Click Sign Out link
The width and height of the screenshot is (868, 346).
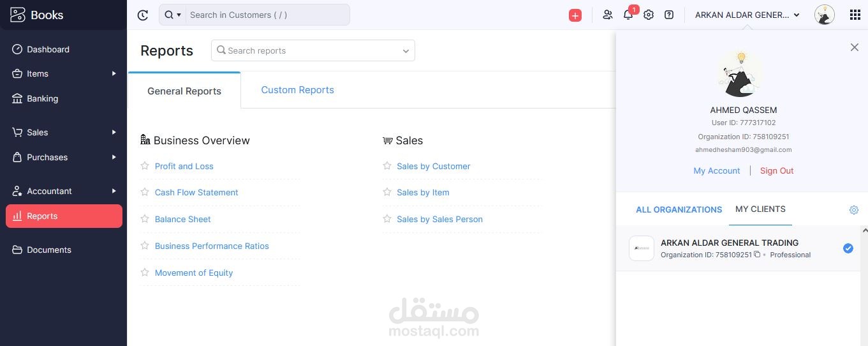(777, 170)
